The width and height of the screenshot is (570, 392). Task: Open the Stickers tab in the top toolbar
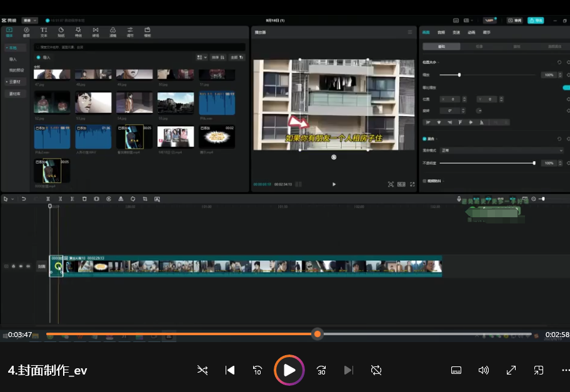pos(61,32)
